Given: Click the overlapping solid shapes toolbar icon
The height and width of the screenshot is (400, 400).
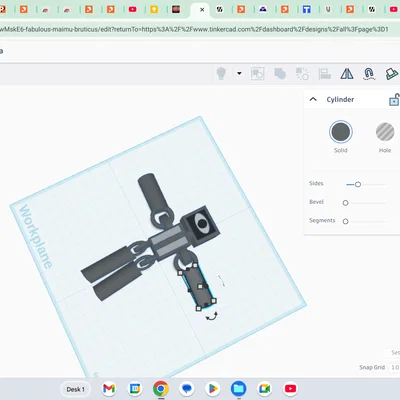Looking at the screenshot, I should click(280, 74).
